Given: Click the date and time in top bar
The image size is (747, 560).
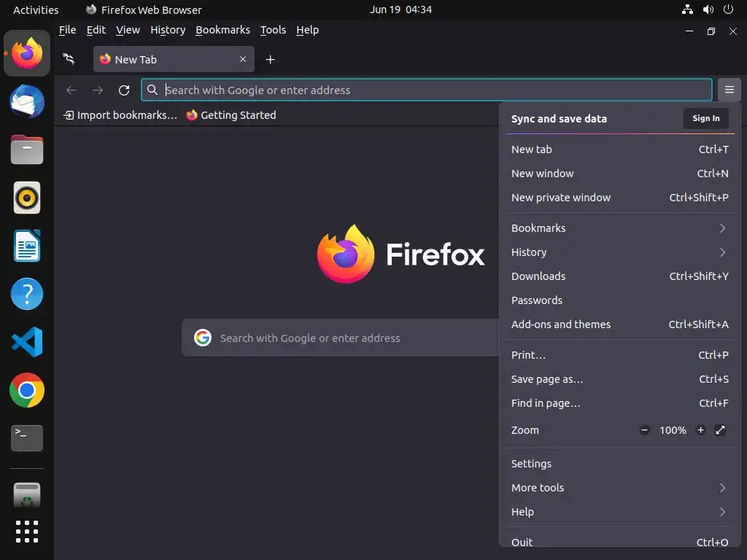Looking at the screenshot, I should point(400,9).
